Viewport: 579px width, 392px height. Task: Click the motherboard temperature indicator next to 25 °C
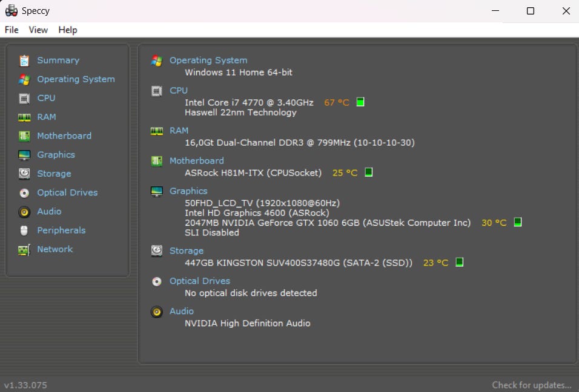click(x=368, y=172)
